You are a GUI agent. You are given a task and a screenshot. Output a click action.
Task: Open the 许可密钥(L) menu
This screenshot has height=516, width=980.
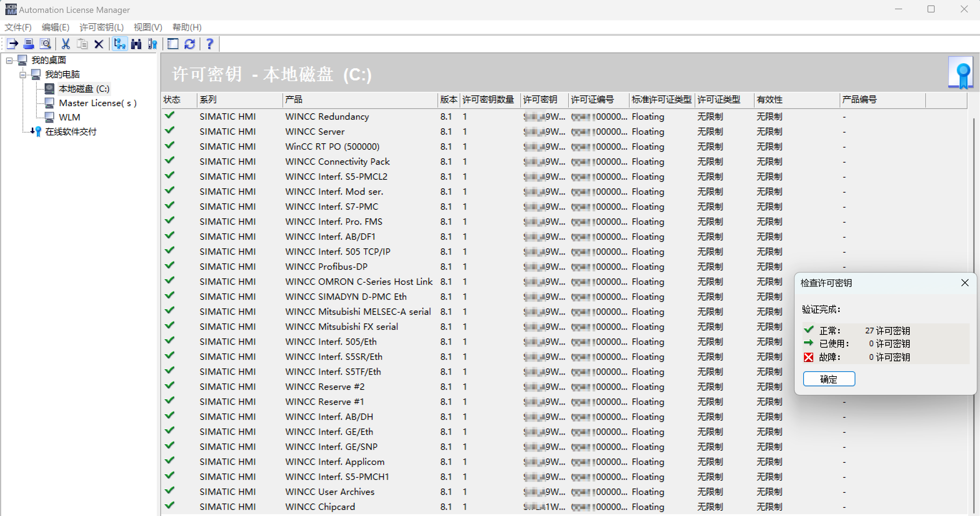pyautogui.click(x=101, y=28)
